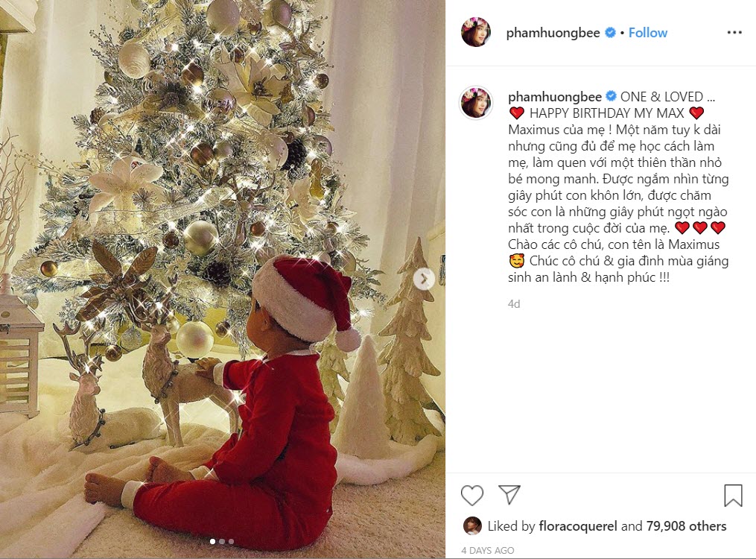
Task: Open floracoquerel's profile from likes line
Action: (577, 526)
